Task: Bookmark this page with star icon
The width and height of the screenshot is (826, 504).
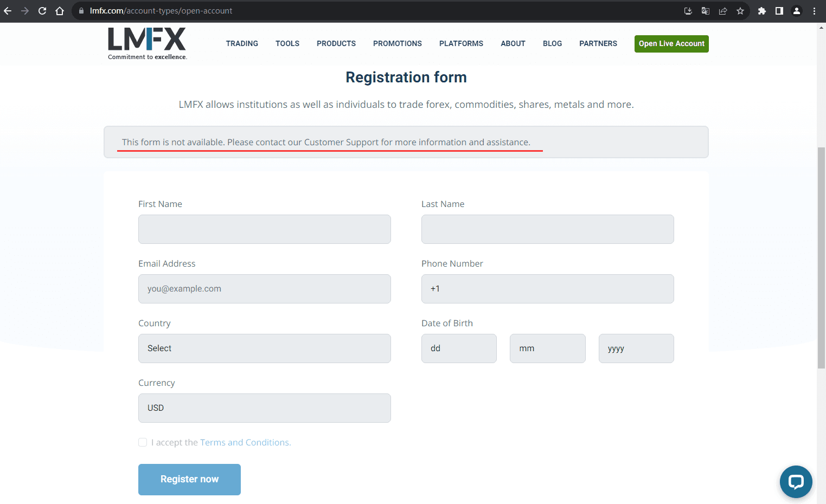Action: point(740,11)
